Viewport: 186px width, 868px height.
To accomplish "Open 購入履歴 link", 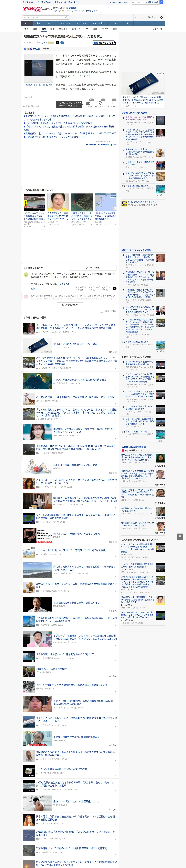I will click(x=152, y=18).
